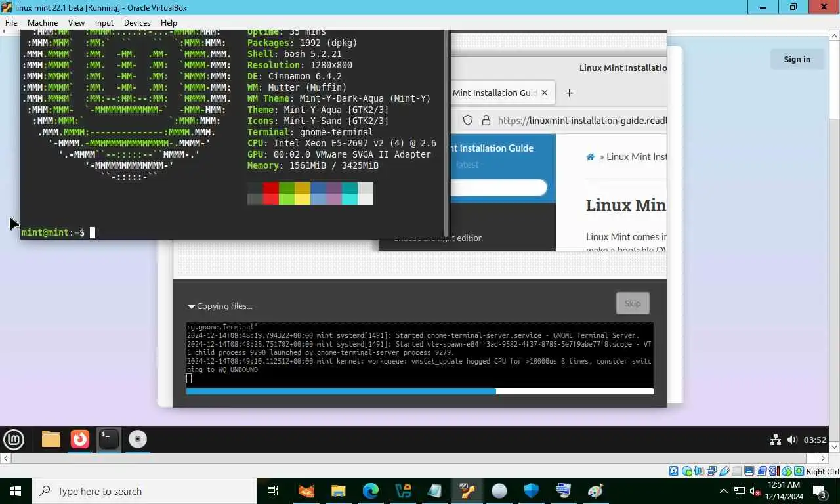The width and height of the screenshot is (840, 504).
Task: Click the Windows 'Type here to search' box
Action: pos(144,491)
